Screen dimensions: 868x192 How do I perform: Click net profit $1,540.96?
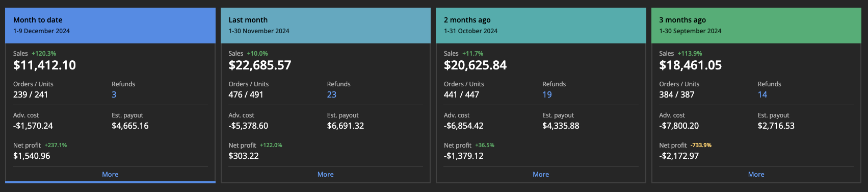coord(32,156)
